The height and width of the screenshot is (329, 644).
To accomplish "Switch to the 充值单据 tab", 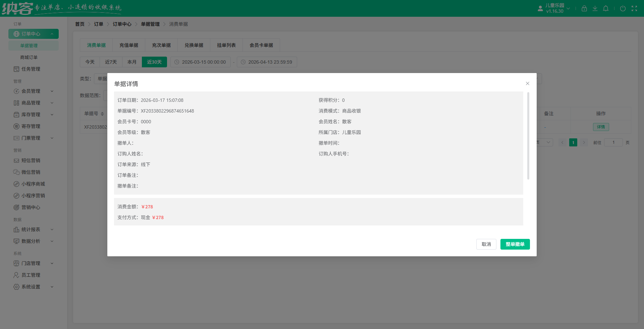I will pos(129,45).
